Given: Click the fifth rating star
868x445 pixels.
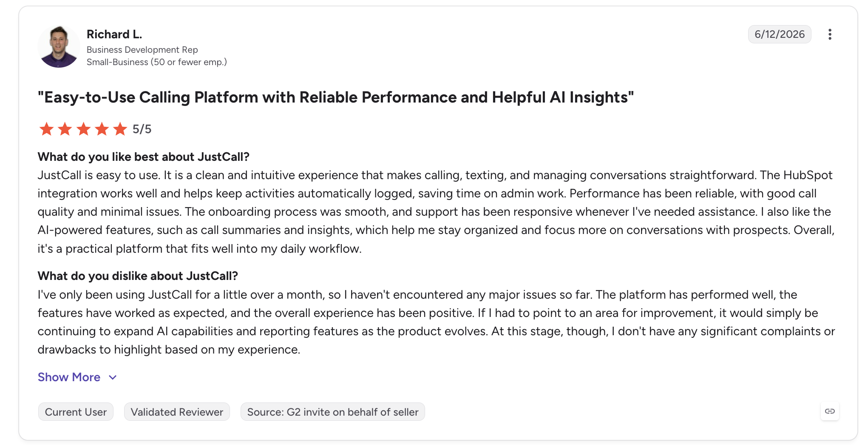Looking at the screenshot, I should (x=120, y=129).
